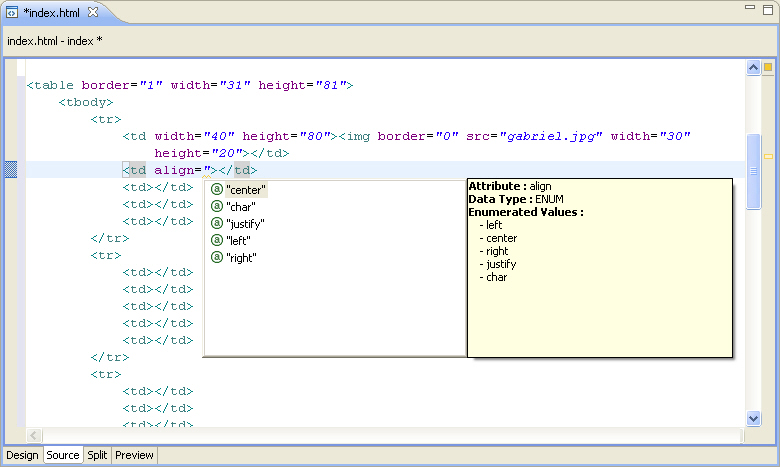Minimize the editor pane
The image size is (780, 467).
click(x=750, y=8)
